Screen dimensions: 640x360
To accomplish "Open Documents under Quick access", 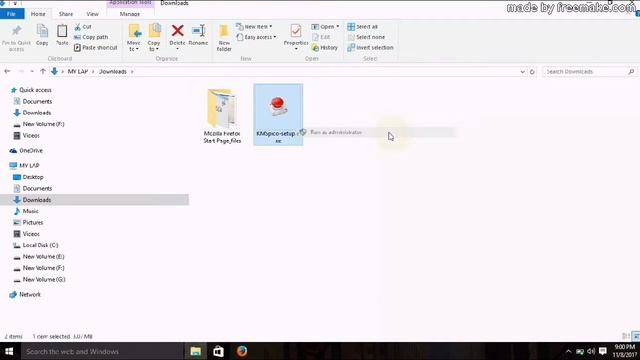I will coord(37,101).
